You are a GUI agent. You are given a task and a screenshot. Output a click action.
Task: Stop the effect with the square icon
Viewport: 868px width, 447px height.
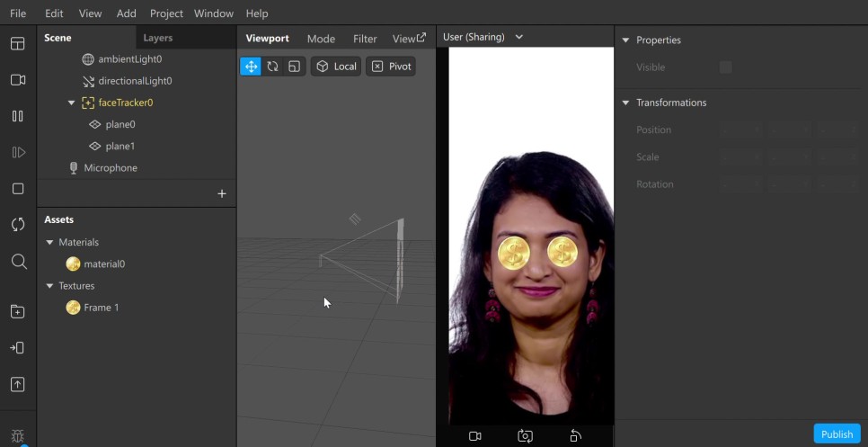pos(18,189)
